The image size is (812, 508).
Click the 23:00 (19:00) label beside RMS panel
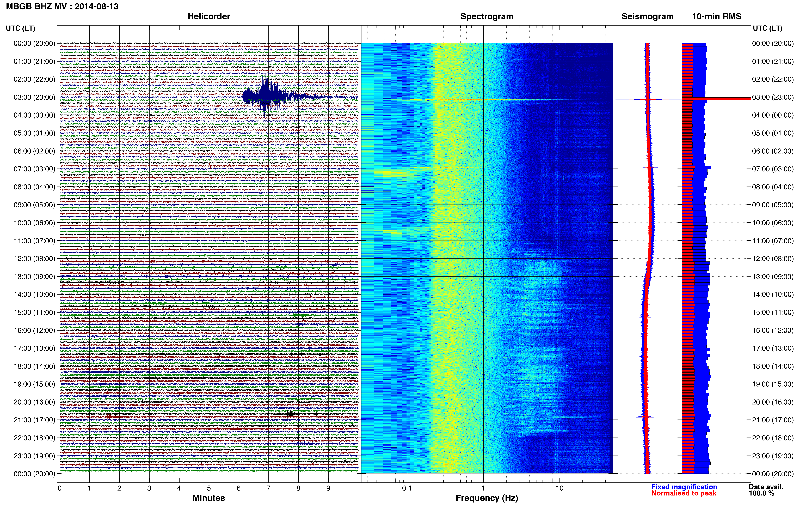773,456
